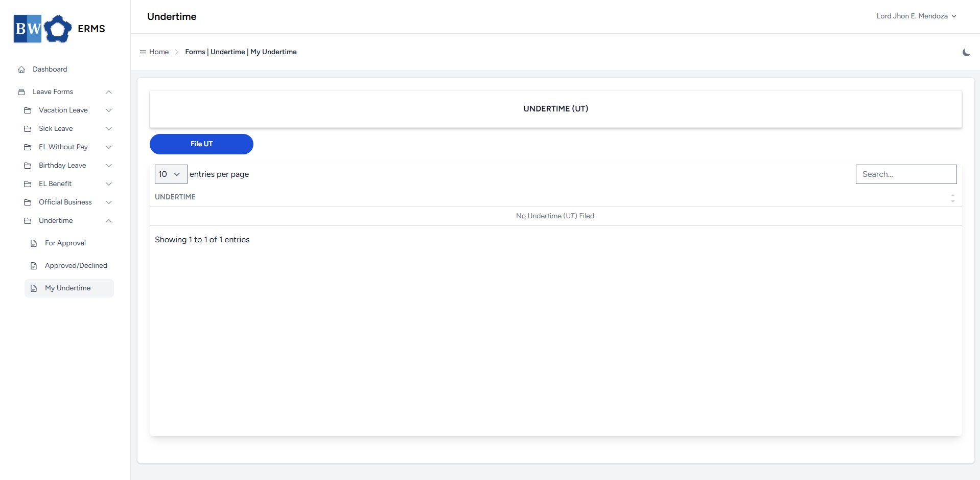Click the Official Business folder icon
Viewport: 980px width, 480px height.
point(28,202)
